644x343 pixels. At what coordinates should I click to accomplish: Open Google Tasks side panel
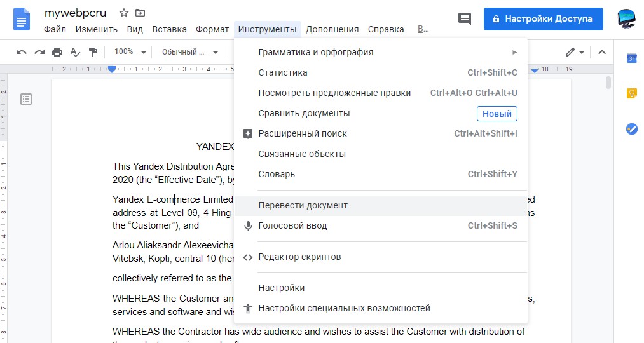pyautogui.click(x=632, y=129)
